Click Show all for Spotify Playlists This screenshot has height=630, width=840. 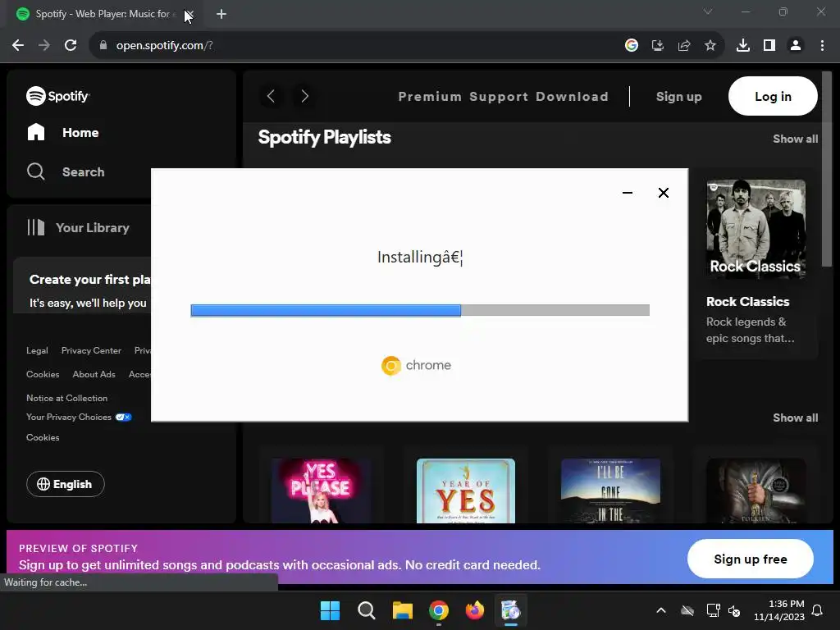tap(795, 139)
